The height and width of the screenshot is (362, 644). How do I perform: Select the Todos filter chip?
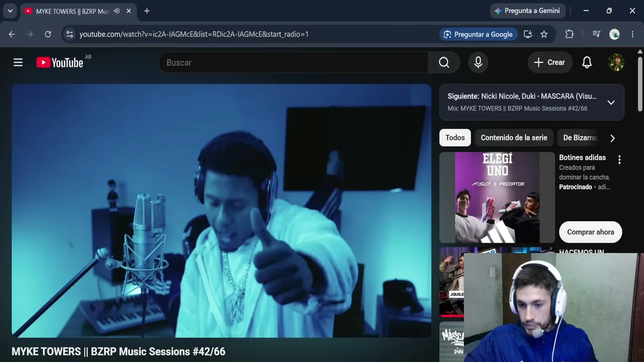pyautogui.click(x=455, y=138)
